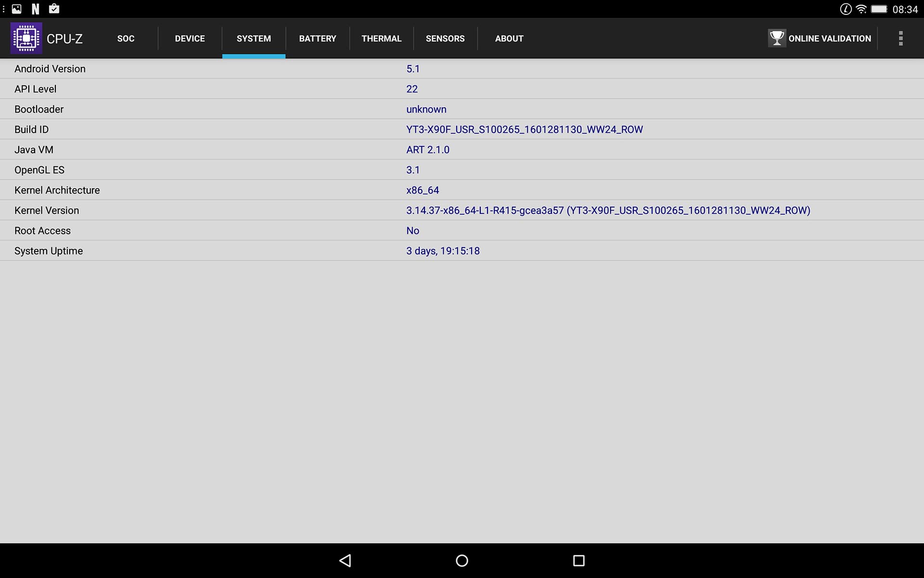Select the Java VM label
924x578 pixels.
pyautogui.click(x=34, y=150)
